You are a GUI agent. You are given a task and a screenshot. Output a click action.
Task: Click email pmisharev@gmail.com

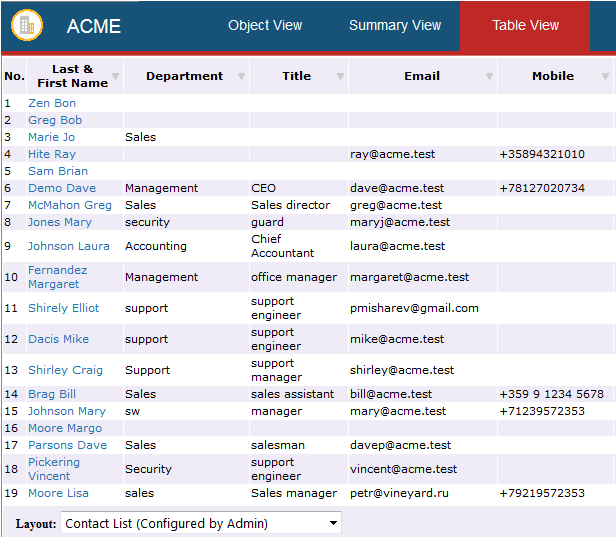click(x=414, y=308)
